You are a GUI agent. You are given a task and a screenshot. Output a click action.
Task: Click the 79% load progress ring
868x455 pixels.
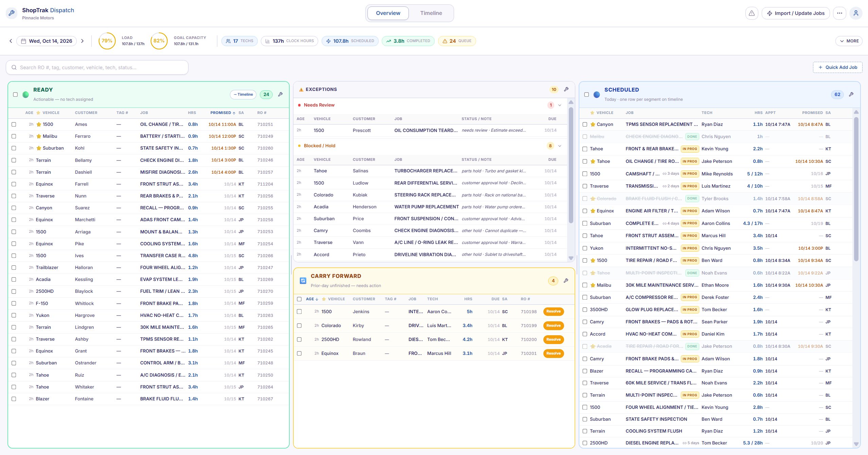point(107,41)
